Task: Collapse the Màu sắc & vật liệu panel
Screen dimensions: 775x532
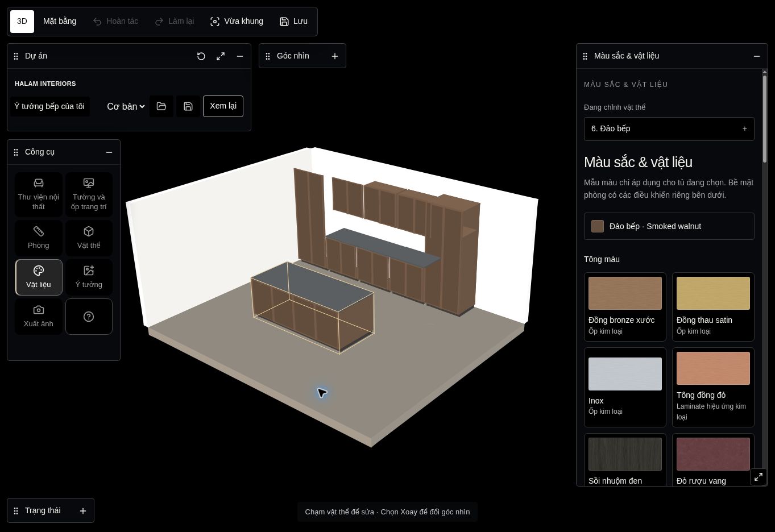Action: [x=757, y=56]
